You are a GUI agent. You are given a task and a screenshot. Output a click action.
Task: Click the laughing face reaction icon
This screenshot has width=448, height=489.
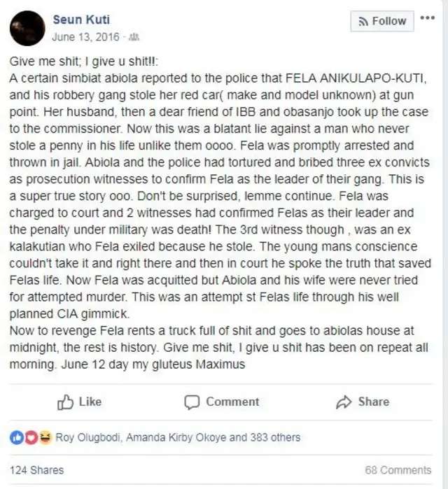45,437
